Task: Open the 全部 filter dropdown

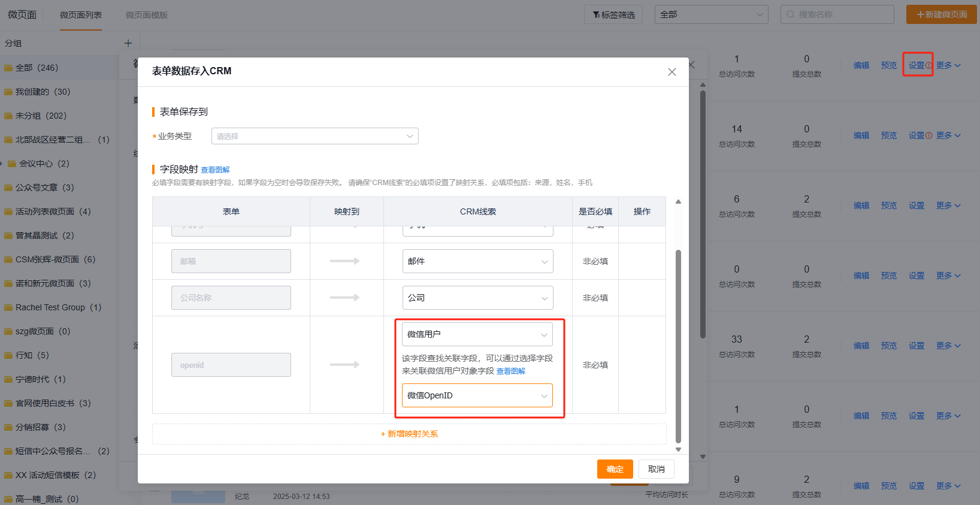Action: click(x=712, y=14)
